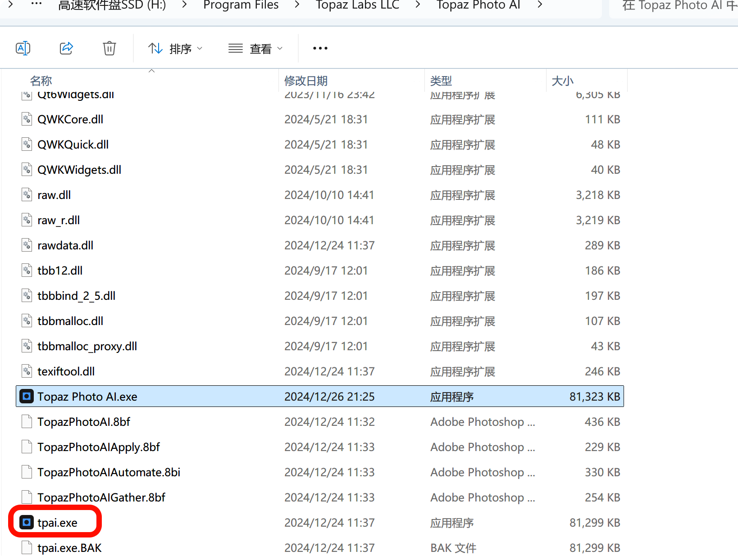Select file name QWKWidgets.dll
The height and width of the screenshot is (560, 738).
click(x=79, y=170)
